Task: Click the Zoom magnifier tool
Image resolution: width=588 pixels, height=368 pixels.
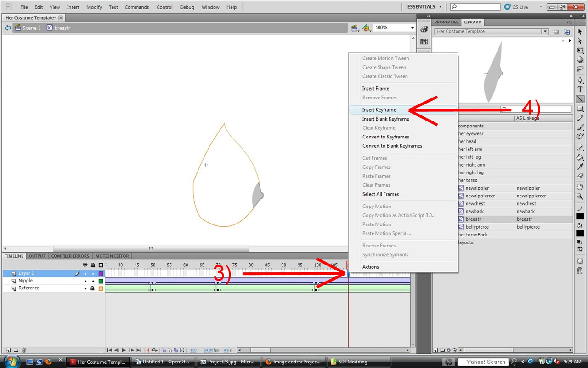Action: tap(580, 196)
